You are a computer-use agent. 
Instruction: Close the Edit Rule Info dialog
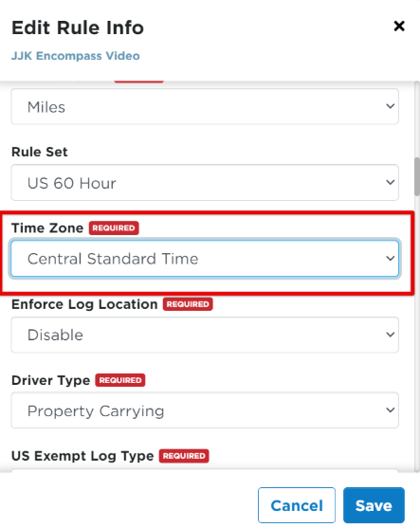pos(399,26)
